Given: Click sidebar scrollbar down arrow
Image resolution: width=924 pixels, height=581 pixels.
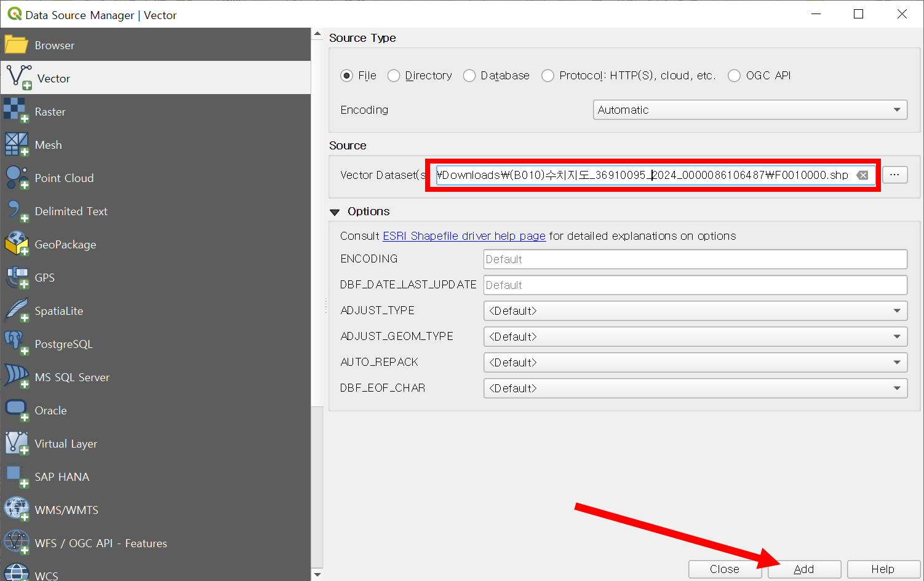Looking at the screenshot, I should point(317,575).
